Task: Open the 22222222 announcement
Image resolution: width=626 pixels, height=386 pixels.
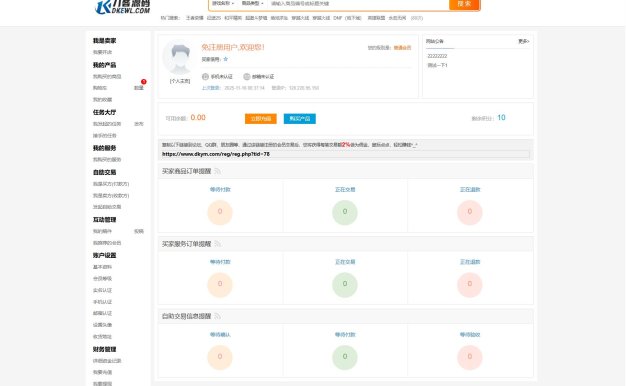Action: pyautogui.click(x=437, y=56)
